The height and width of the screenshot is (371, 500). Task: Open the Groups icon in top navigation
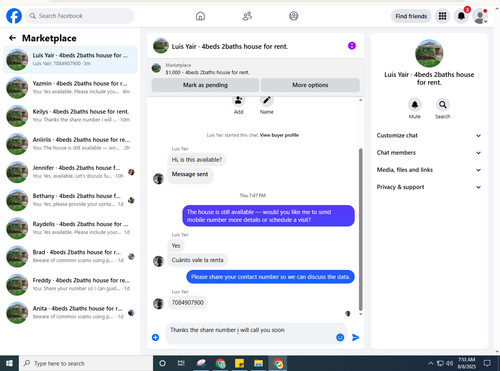coord(294,16)
